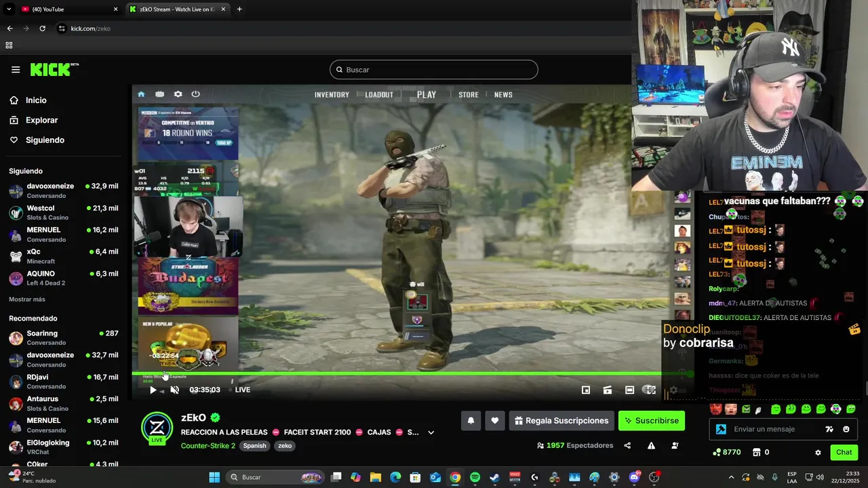Open player quality settings gear
The image size is (868, 488).
[673, 390]
